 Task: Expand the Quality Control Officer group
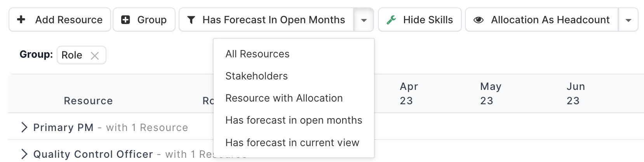point(24,154)
